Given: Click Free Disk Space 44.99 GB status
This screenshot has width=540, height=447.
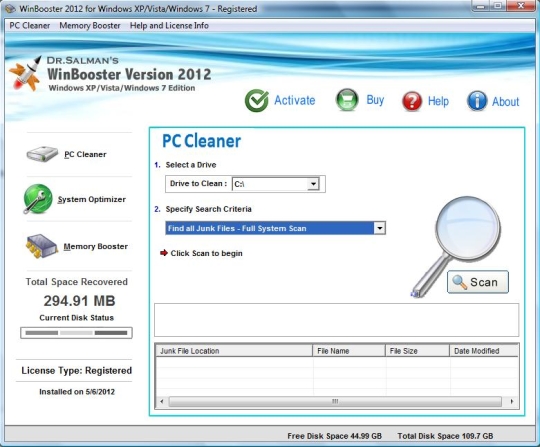Looking at the screenshot, I should (334, 436).
